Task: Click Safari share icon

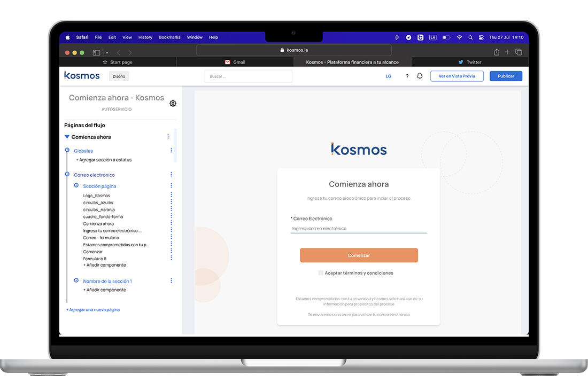Action: tap(497, 52)
